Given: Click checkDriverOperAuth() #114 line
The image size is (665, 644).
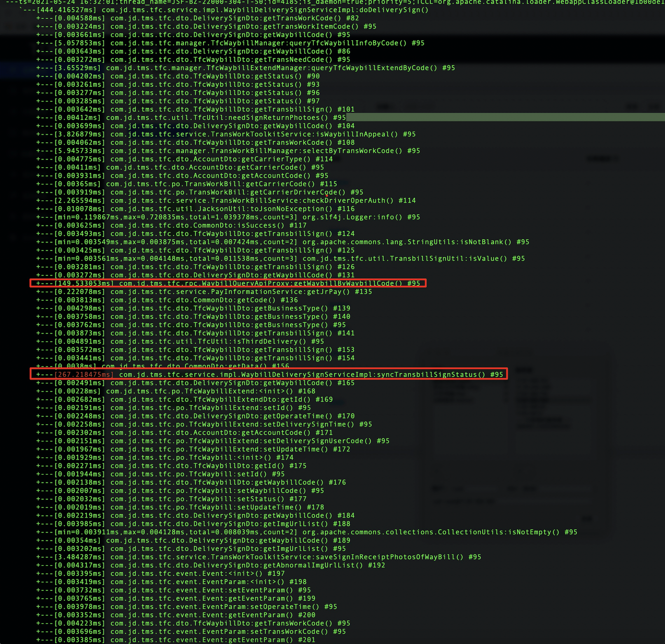Looking at the screenshot, I should click(x=226, y=201).
